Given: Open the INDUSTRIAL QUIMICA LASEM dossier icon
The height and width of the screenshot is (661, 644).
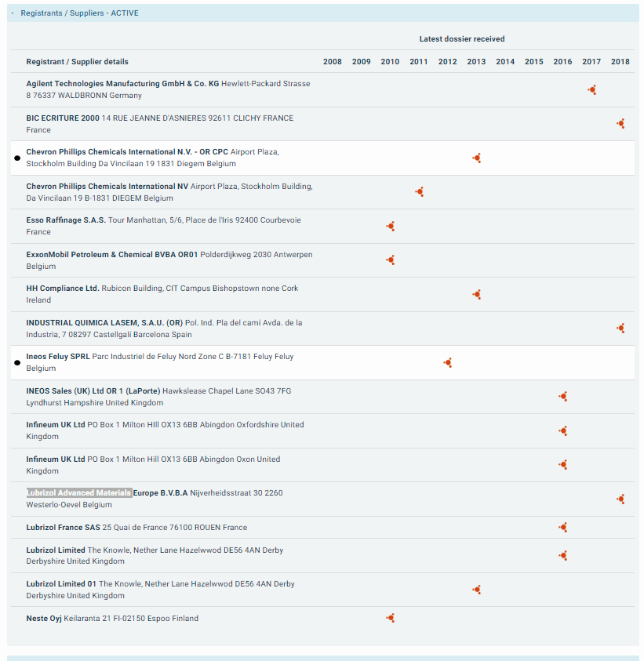Looking at the screenshot, I should tap(620, 329).
